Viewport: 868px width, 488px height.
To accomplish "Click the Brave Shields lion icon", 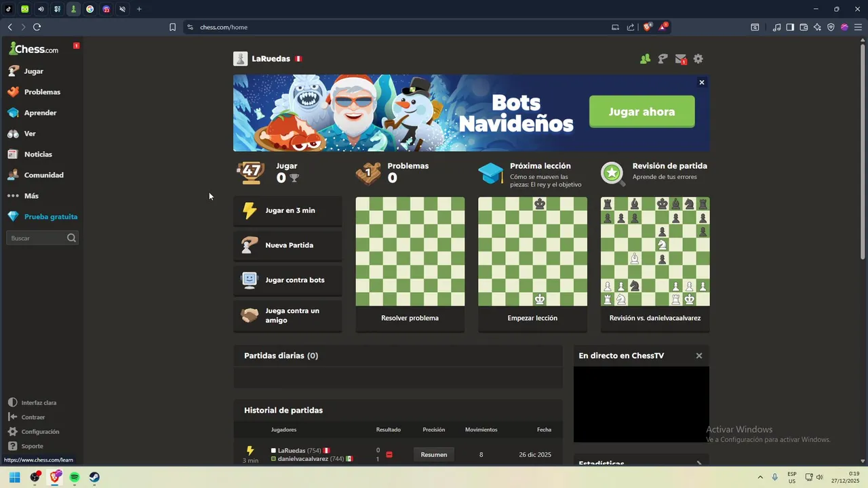I will click(x=648, y=27).
